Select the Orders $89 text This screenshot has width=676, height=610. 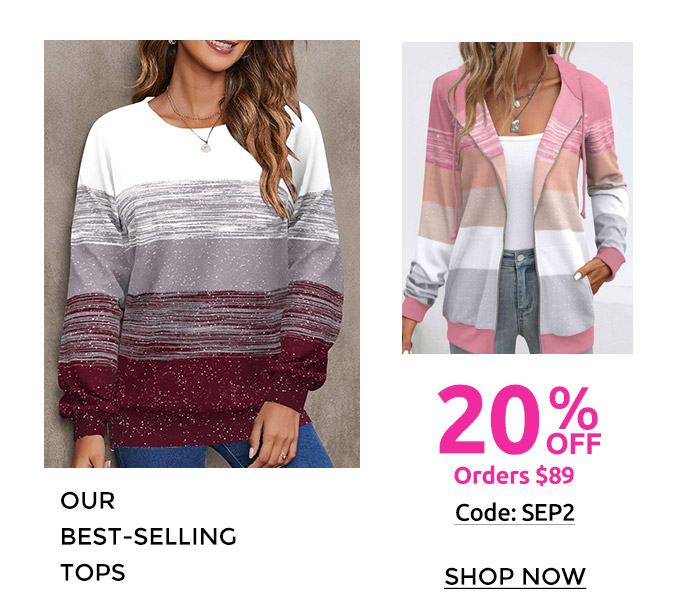514,475
